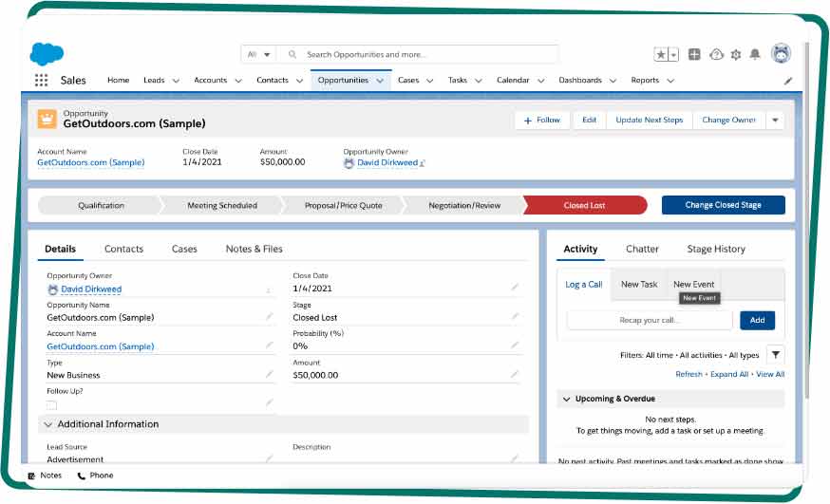
Task: Expand the Opportunities tab dropdown chevron
Action: 381,82
